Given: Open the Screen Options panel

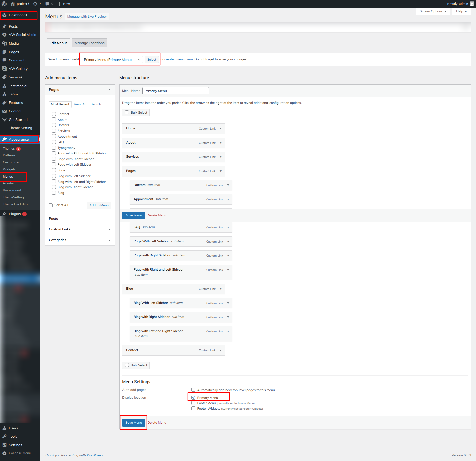Looking at the screenshot, I should 433,11.
